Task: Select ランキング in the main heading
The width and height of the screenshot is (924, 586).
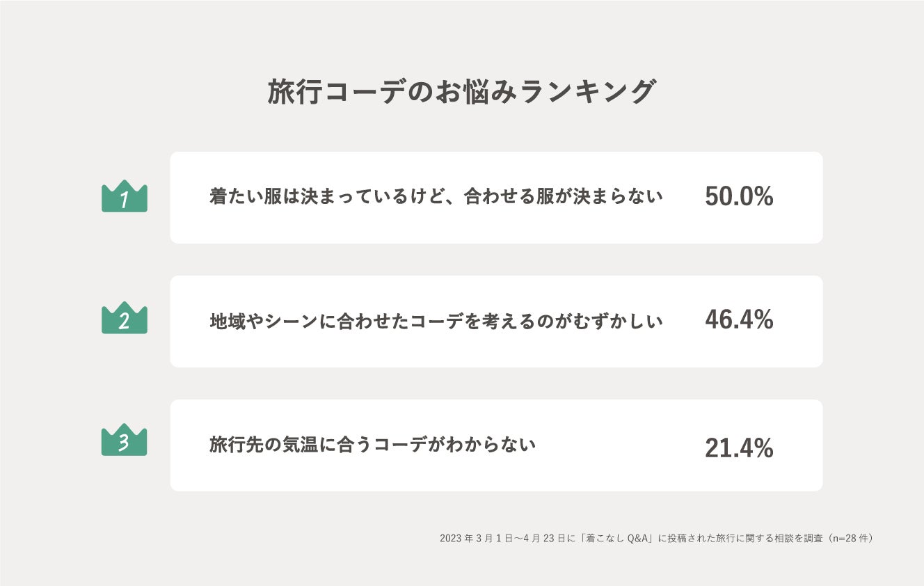Action: 588,93
